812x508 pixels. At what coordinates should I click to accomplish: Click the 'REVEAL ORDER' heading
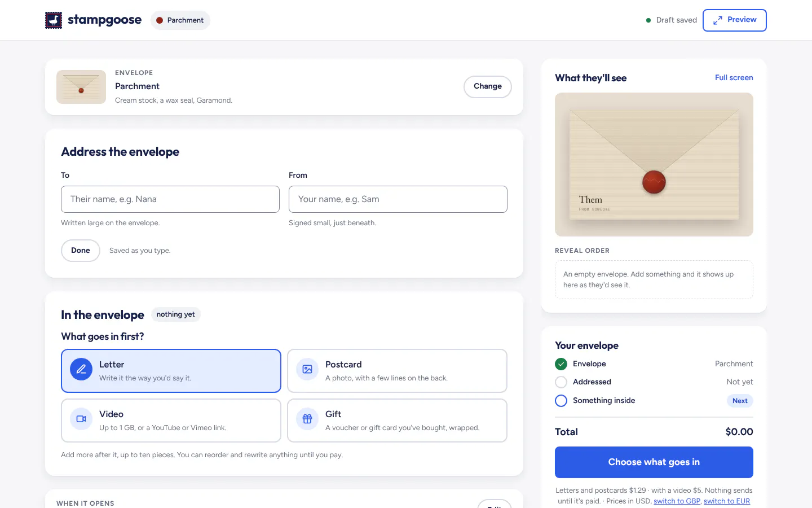coord(582,251)
